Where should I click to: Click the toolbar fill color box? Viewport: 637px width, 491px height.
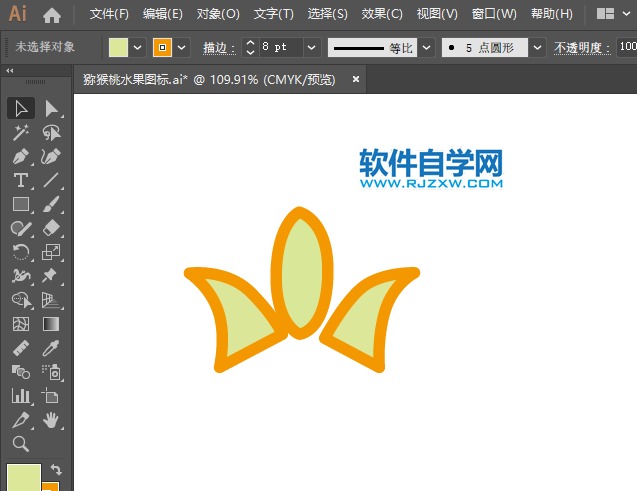[24, 478]
